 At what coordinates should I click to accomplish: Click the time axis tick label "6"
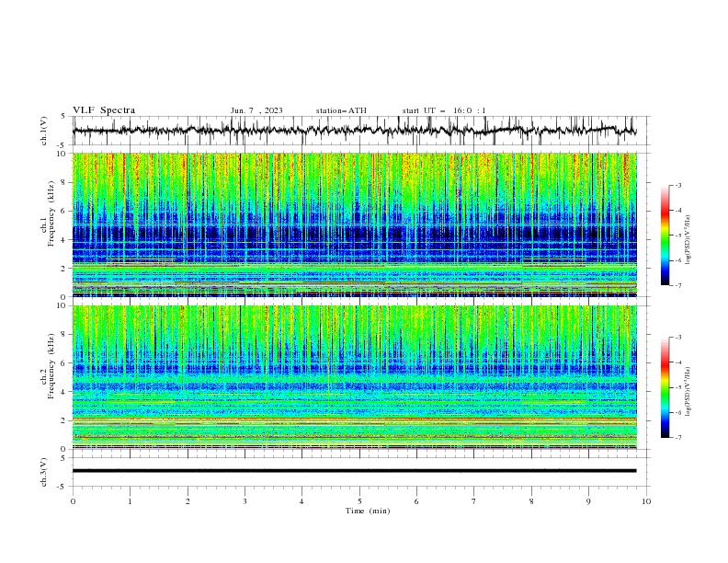pos(416,501)
